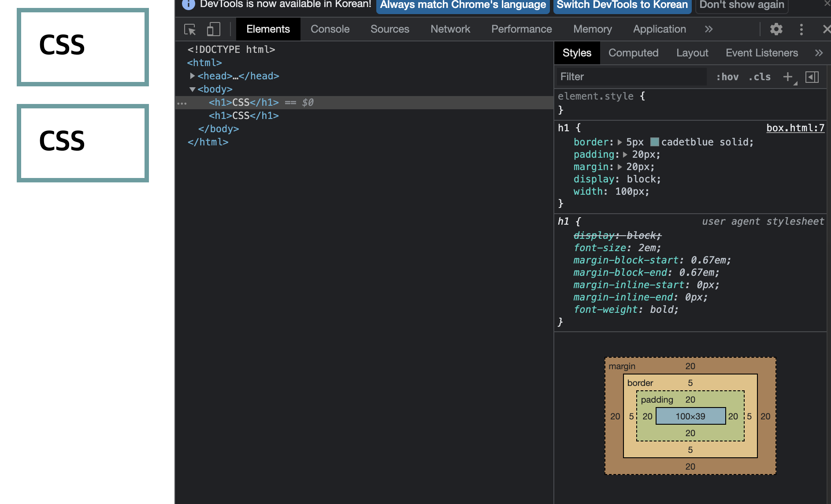Collapse the body element node
Viewport: 831px width, 504px height.
click(x=193, y=89)
